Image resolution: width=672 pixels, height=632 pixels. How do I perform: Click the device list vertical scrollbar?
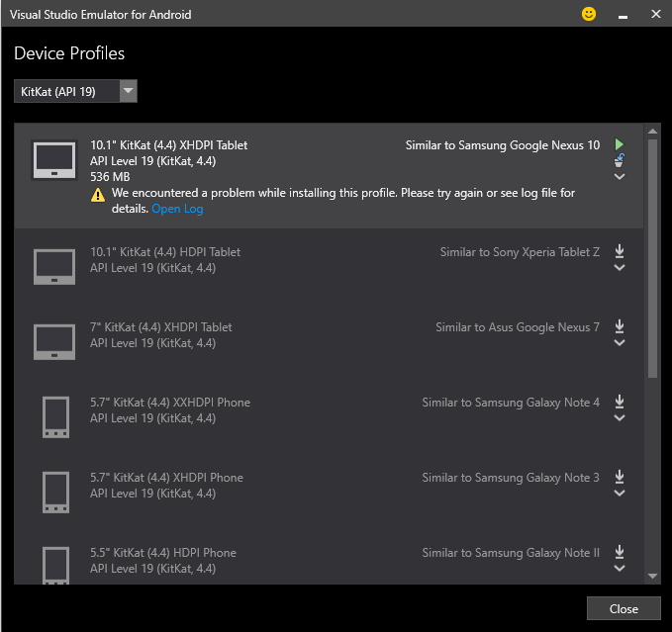652,257
